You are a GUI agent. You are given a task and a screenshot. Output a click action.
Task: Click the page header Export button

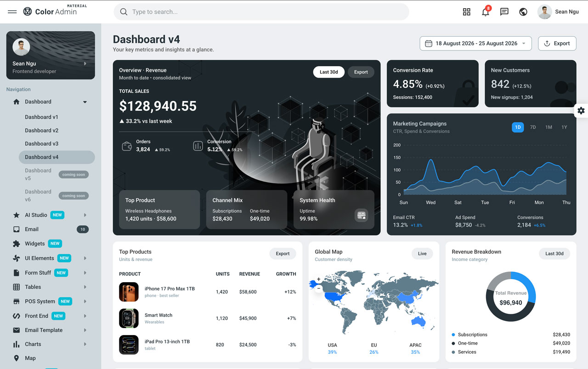click(557, 44)
